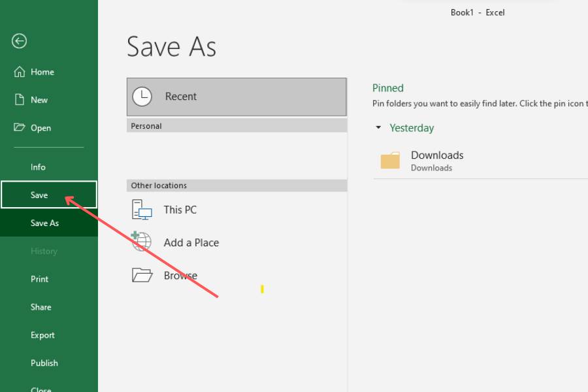This screenshot has width=588, height=392.
Task: Choose Save in the sidebar
Action: [49, 195]
